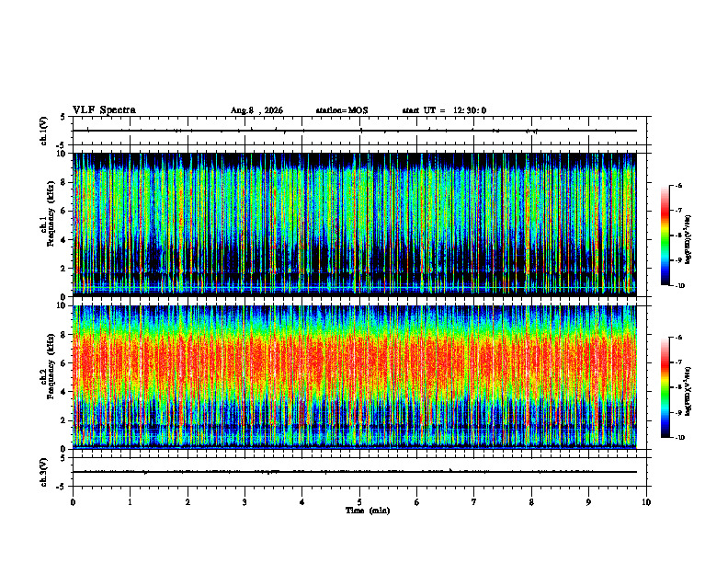Click the time axis tick label "5"

[359, 502]
